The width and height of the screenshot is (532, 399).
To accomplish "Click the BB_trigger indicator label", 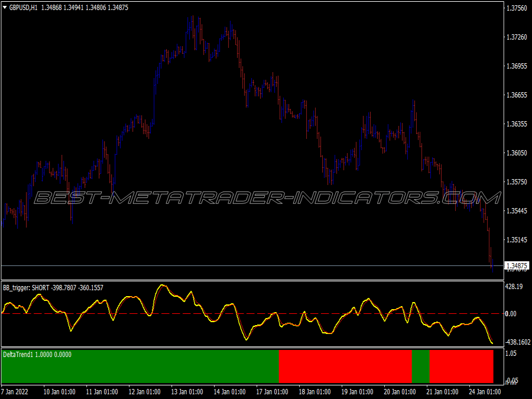I will pyautogui.click(x=15, y=288).
